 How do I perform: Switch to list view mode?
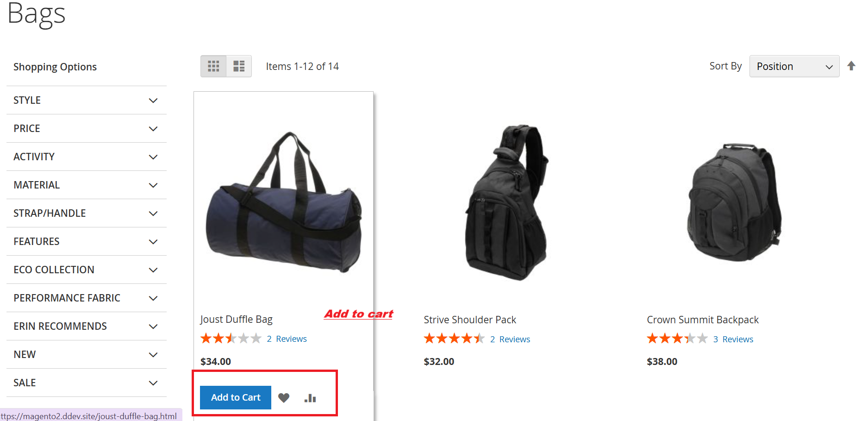(x=239, y=66)
